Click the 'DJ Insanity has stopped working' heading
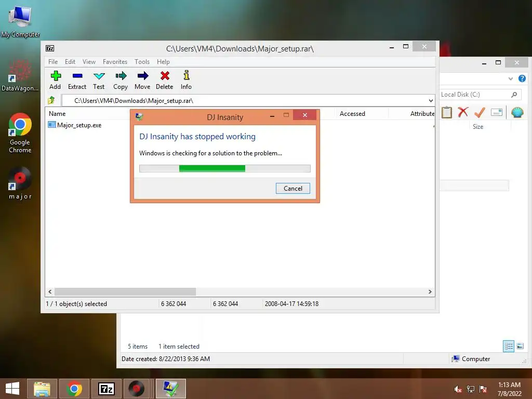The image size is (532, 399). (197, 137)
